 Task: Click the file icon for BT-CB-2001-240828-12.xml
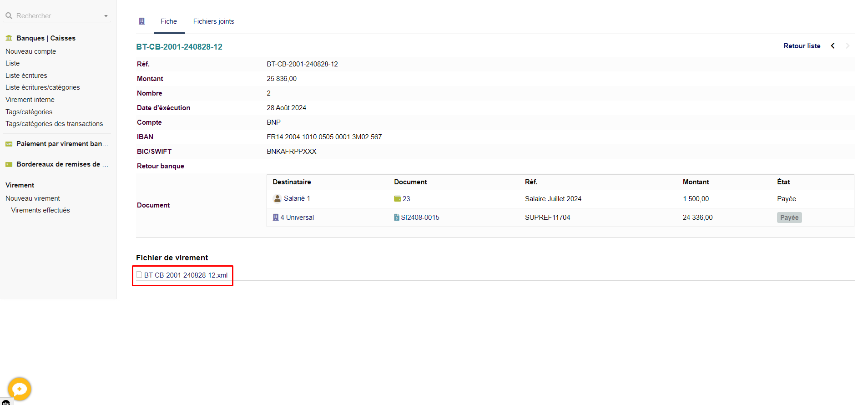139,274
